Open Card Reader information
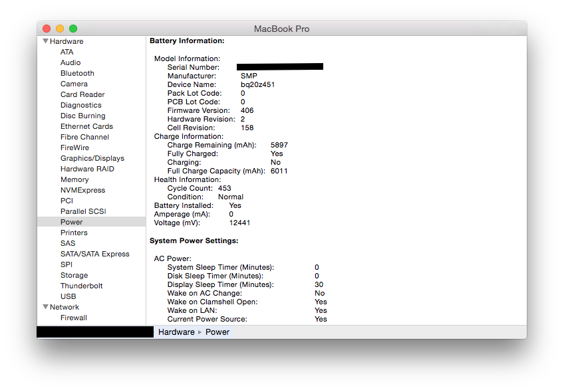 82,94
